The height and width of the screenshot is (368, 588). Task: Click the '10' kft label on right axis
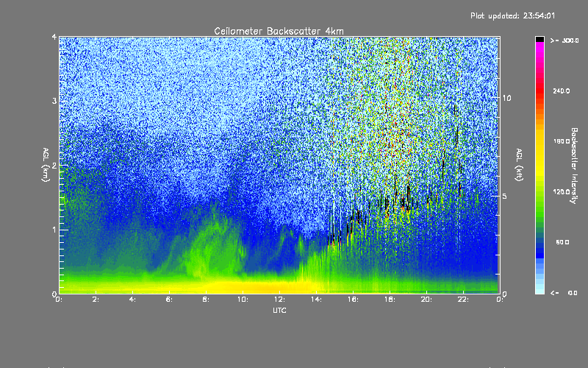(506, 98)
